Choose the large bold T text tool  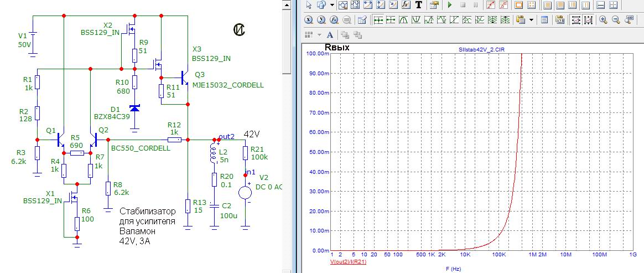click(418, 5)
